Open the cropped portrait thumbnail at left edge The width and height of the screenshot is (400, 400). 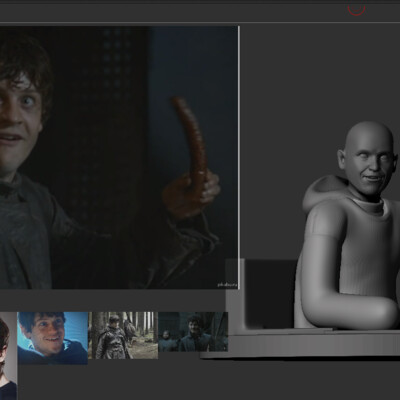click(x=8, y=356)
